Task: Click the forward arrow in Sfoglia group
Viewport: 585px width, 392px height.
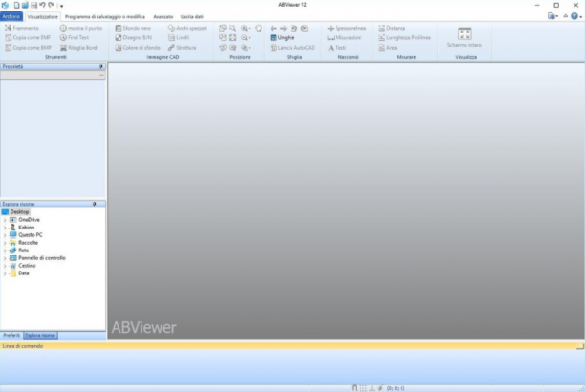Action: coord(284,28)
